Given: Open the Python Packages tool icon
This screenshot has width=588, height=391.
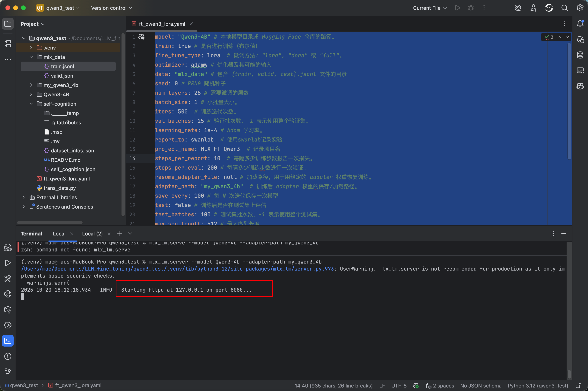Looking at the screenshot, I should (x=8, y=310).
